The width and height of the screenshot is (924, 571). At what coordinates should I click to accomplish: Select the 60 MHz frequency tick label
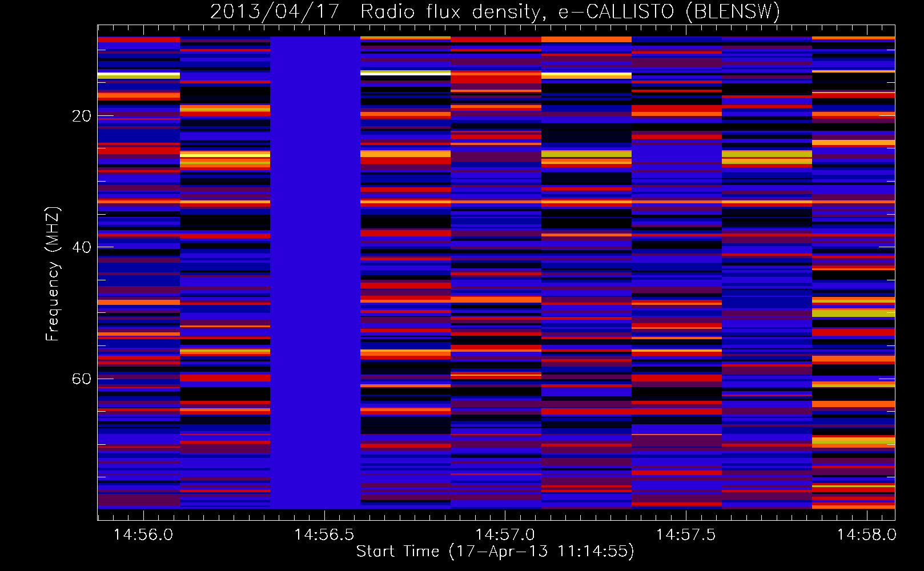pyautogui.click(x=82, y=379)
